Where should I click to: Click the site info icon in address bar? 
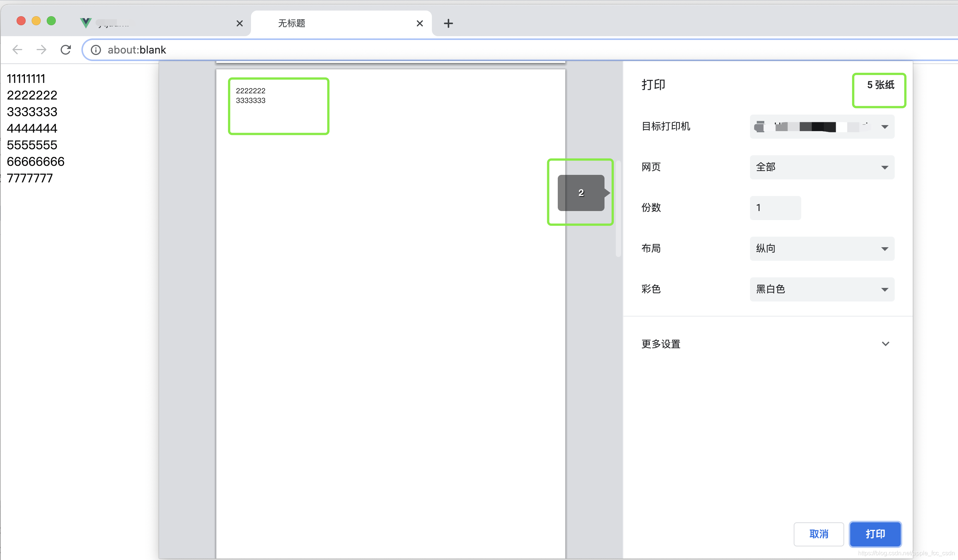click(96, 50)
